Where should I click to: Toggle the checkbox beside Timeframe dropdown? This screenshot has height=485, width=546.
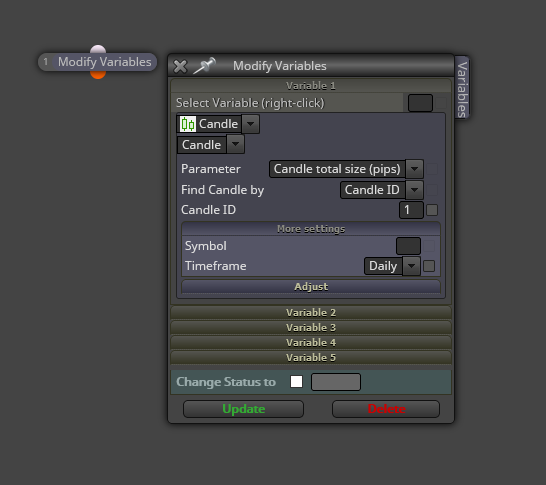click(x=429, y=266)
